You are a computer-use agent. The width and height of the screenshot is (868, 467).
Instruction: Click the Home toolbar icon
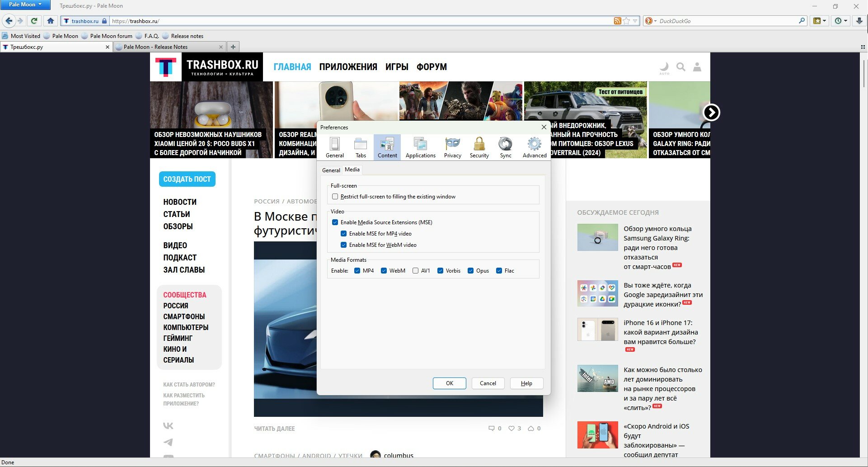pos(51,21)
